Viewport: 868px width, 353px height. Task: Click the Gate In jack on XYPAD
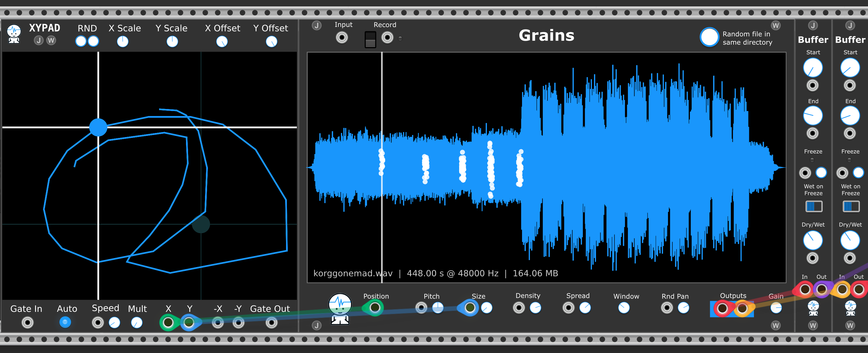point(27,323)
